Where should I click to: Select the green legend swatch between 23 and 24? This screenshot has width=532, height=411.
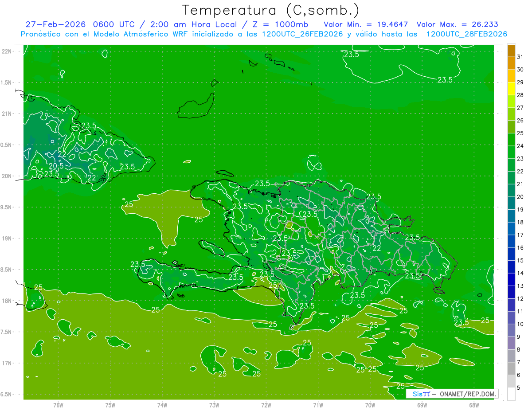tap(511, 153)
